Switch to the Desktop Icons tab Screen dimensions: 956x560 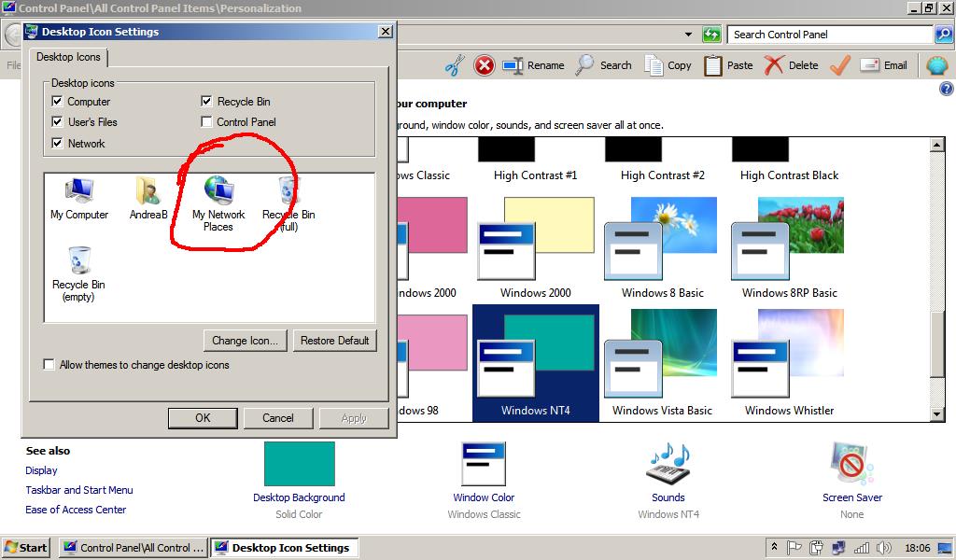click(68, 57)
